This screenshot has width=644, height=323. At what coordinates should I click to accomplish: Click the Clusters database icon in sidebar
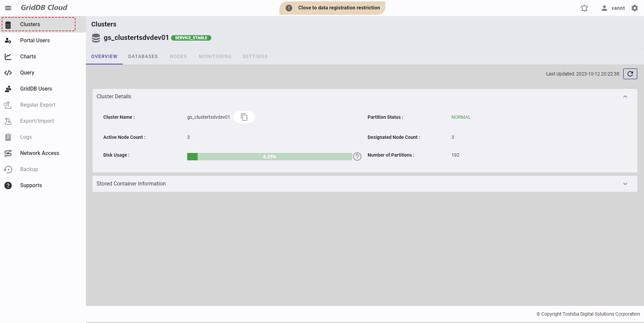(8, 24)
